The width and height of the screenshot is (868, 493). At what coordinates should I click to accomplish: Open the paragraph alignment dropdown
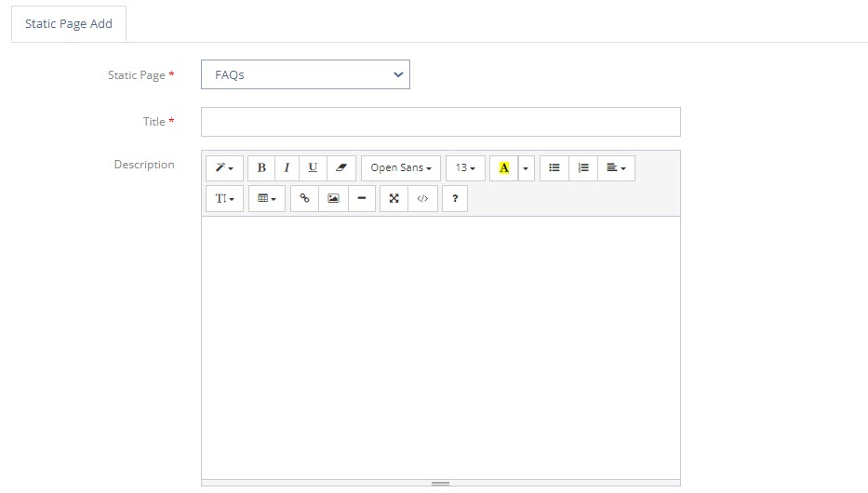pos(616,167)
